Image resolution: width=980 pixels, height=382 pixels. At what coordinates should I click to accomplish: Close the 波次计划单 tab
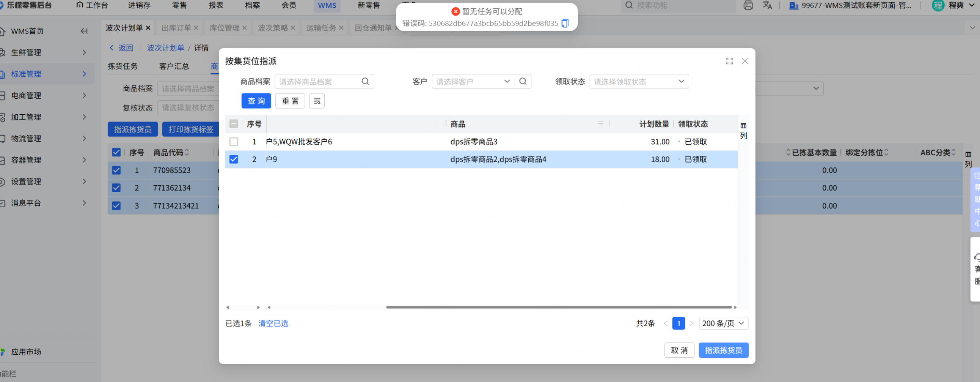click(x=148, y=28)
